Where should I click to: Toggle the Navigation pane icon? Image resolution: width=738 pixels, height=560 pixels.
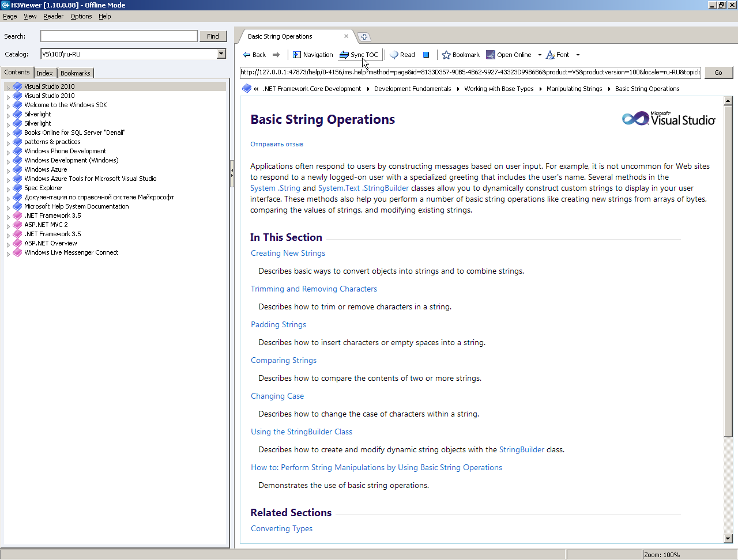(297, 55)
